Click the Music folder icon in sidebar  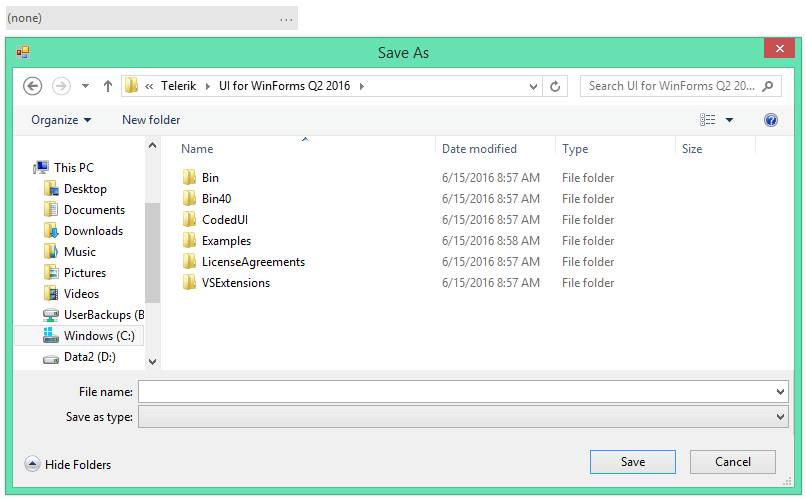(x=51, y=252)
